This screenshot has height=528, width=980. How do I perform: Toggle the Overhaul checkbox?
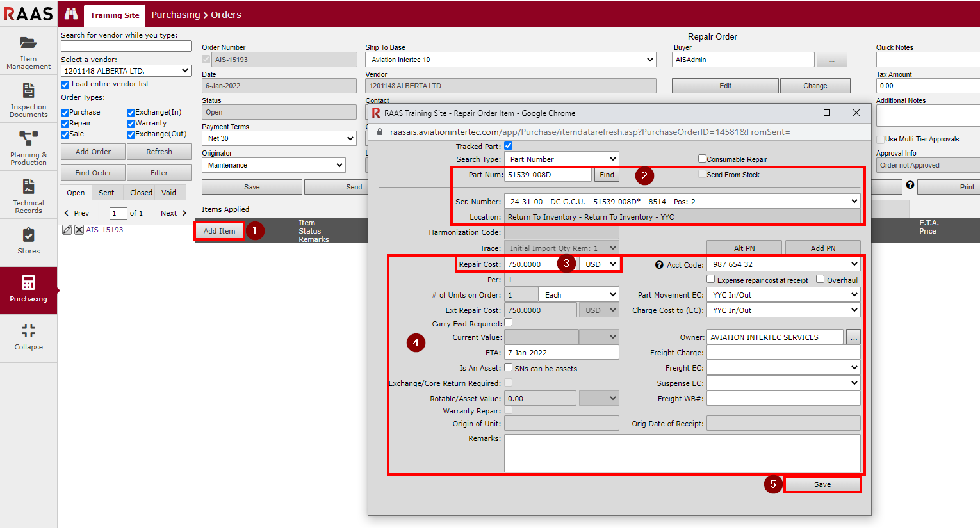point(820,279)
